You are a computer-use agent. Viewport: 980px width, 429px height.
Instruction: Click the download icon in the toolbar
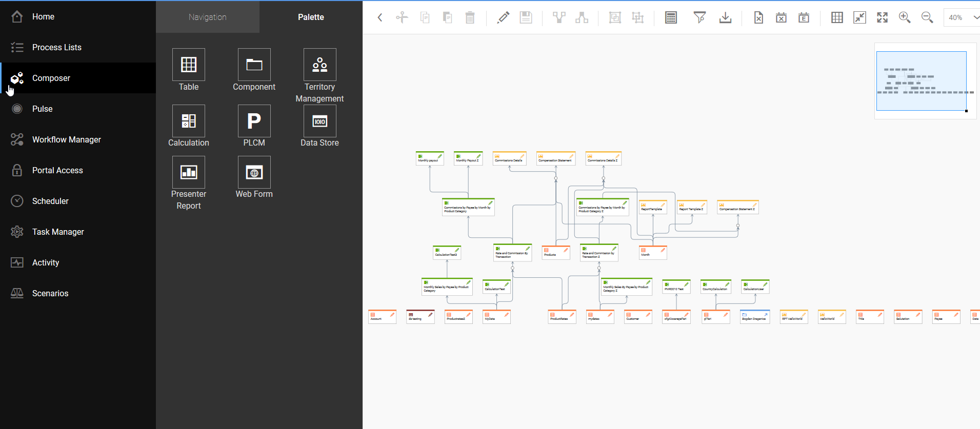[725, 17]
